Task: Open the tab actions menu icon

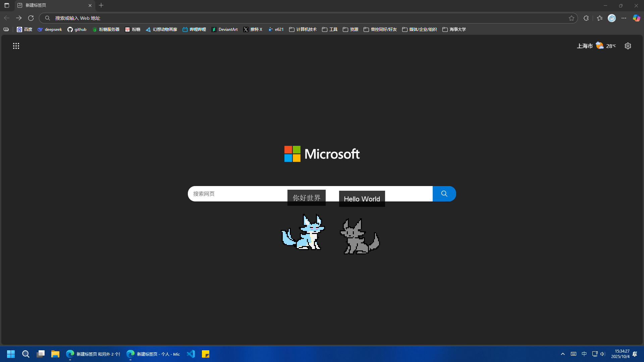Action: tap(7, 5)
